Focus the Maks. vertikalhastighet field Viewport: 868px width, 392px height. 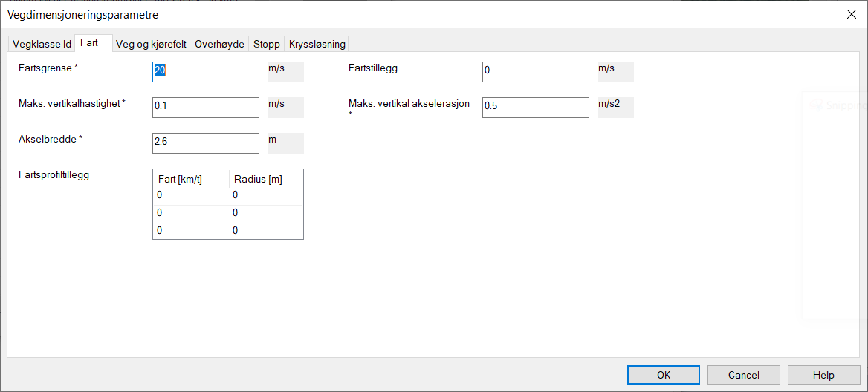point(205,107)
